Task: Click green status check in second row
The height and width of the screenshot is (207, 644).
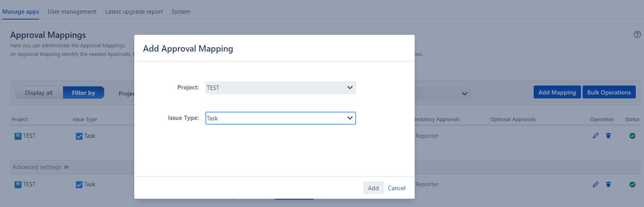Action: tap(632, 184)
